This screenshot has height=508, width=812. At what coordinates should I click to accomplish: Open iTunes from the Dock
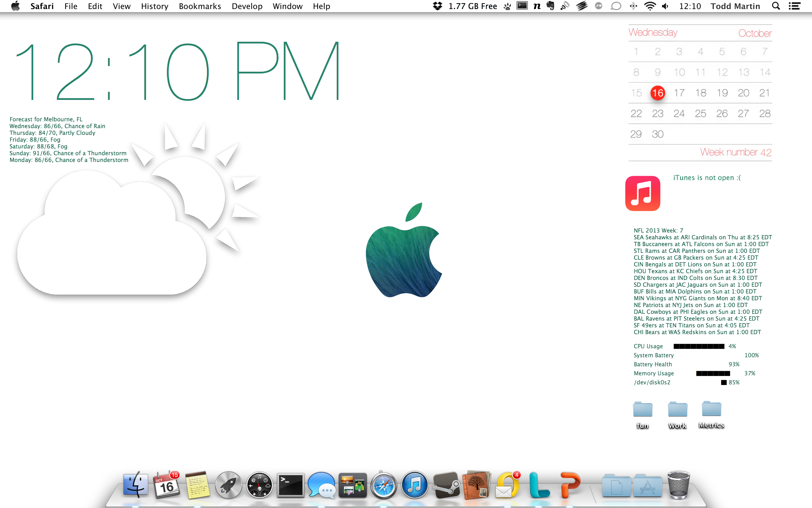coord(415,485)
